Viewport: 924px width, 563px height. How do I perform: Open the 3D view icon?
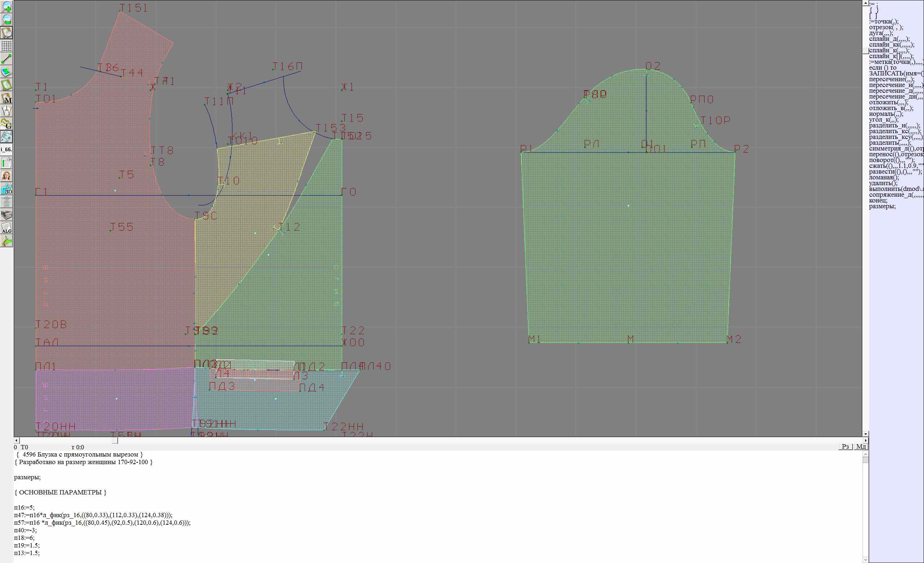point(7,189)
